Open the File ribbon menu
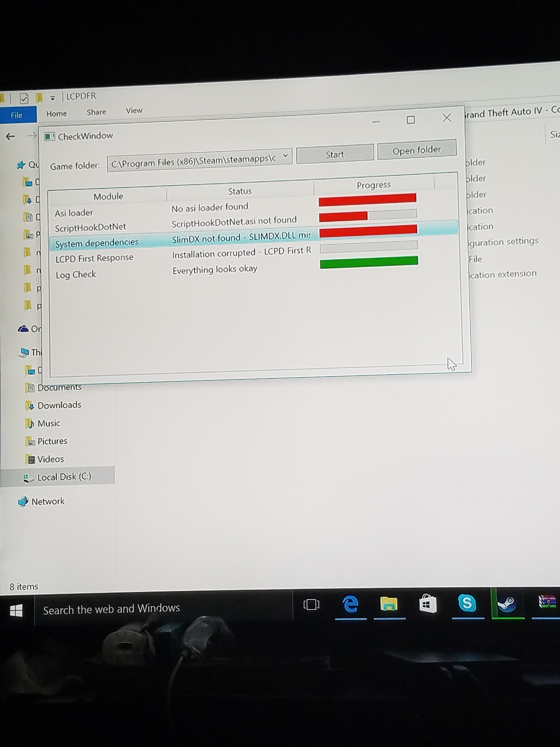Screen dimensions: 560x747 click(x=16, y=115)
